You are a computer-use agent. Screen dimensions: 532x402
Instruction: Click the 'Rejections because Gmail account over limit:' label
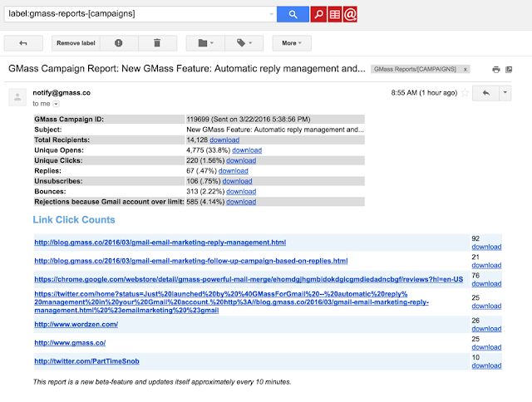[109, 202]
